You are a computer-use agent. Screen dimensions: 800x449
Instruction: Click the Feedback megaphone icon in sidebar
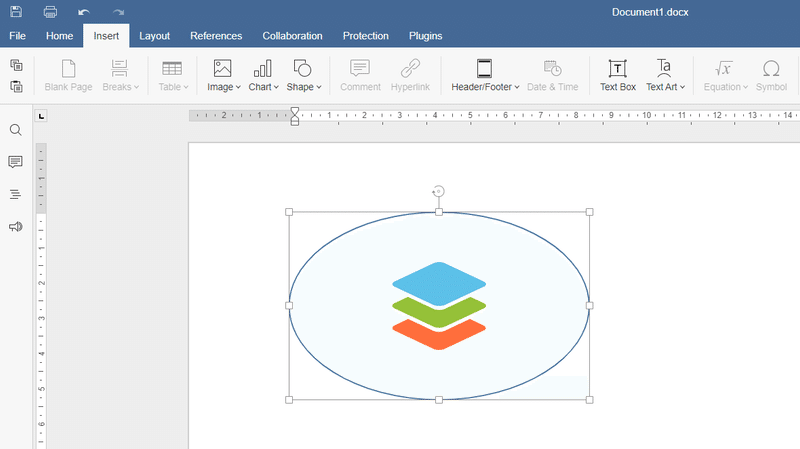tap(16, 227)
